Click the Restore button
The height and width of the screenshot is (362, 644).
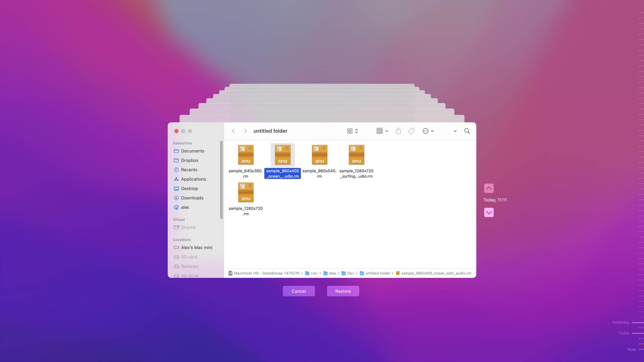pos(343,291)
